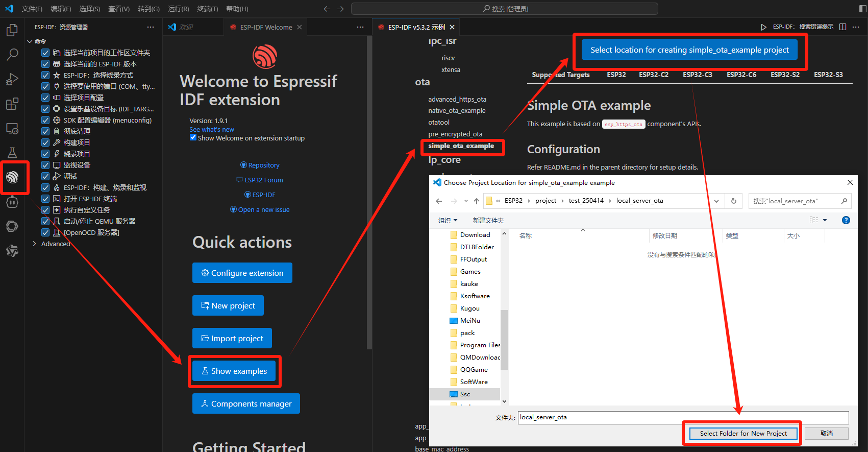Click the magnifier icon in the dialog search box
Screen dimensions: 868x452
(x=844, y=201)
